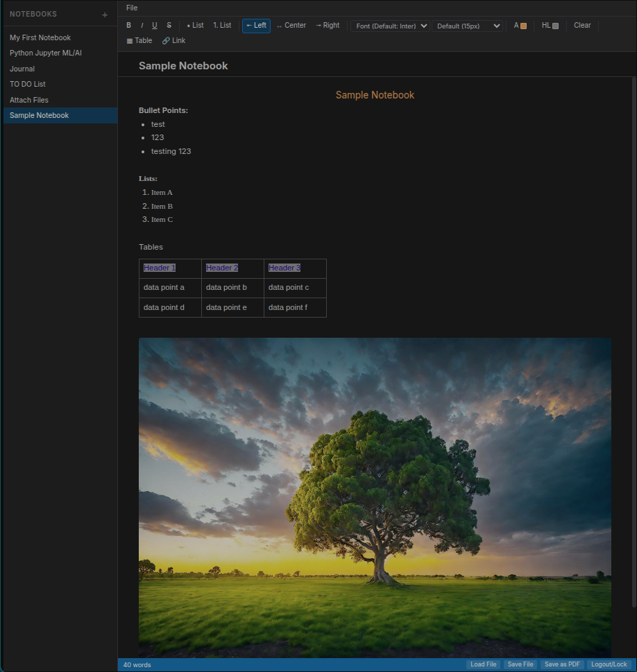Click the Header 2 table cell

[x=232, y=268]
